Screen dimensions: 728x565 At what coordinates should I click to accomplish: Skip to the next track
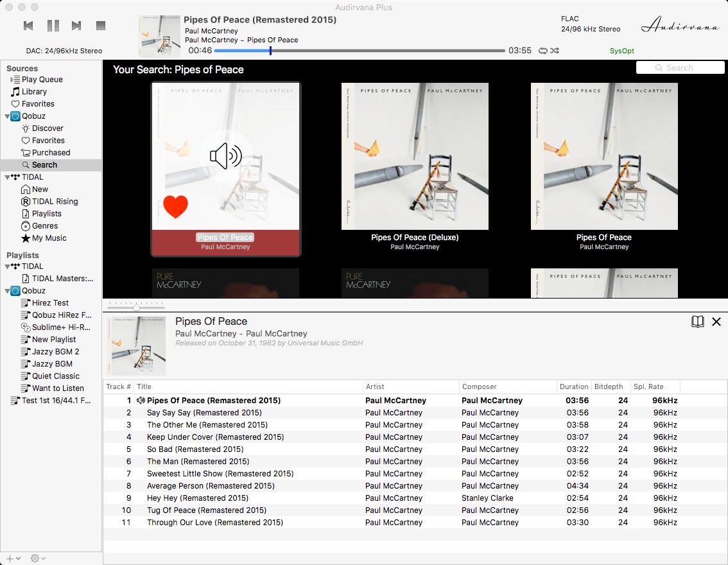pos(76,26)
